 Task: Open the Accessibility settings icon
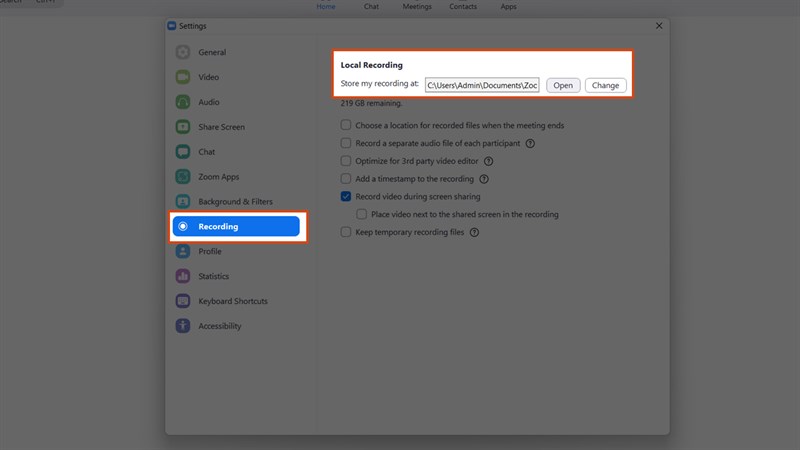pyautogui.click(x=183, y=326)
